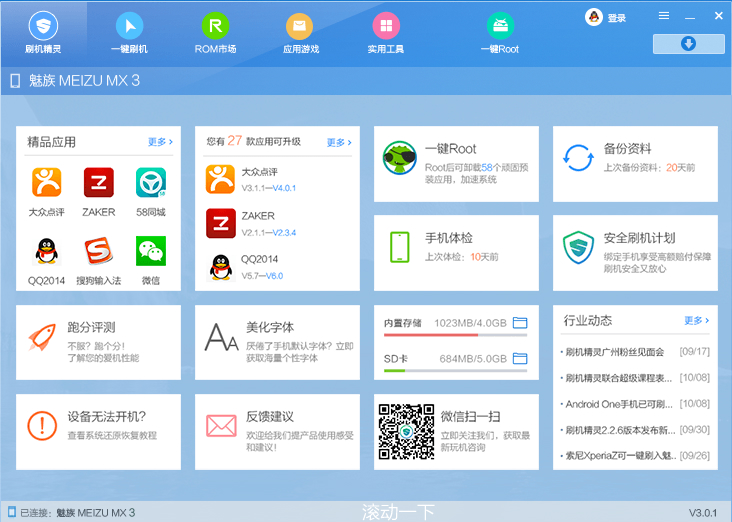Click the 滚动一下 scroll hint
The height and width of the screenshot is (522, 732).
398,513
